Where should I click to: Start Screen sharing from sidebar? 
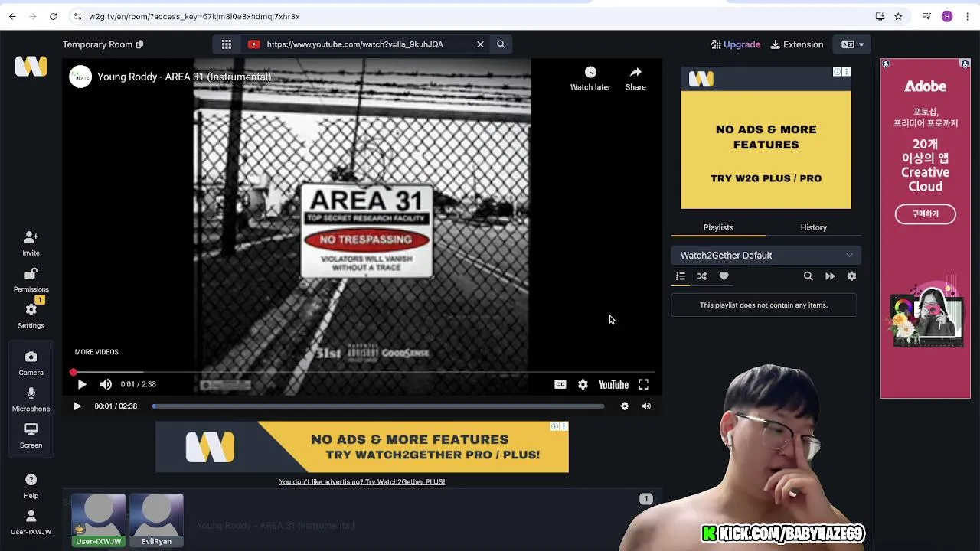(x=31, y=436)
